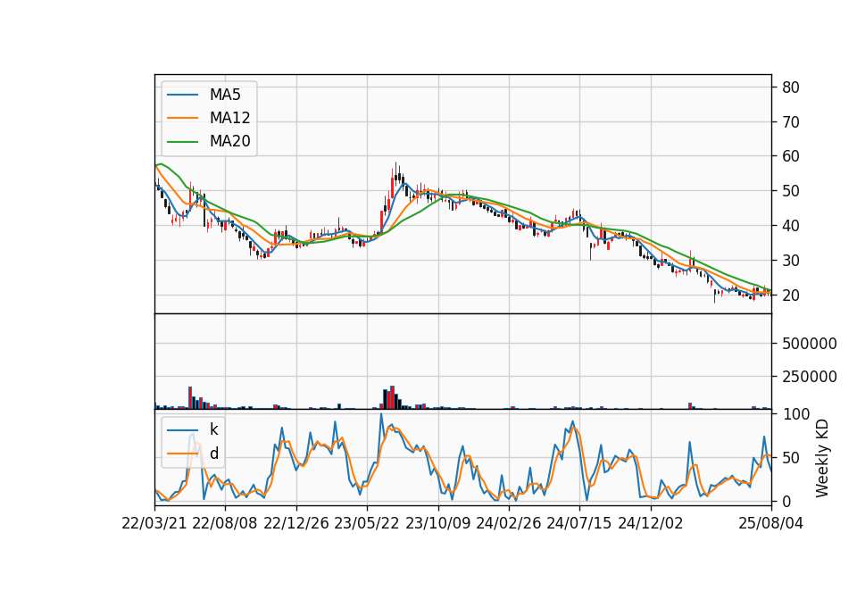Click the KD axis value 0
Image resolution: width=857 pixels, height=616 pixels.
pos(786,501)
